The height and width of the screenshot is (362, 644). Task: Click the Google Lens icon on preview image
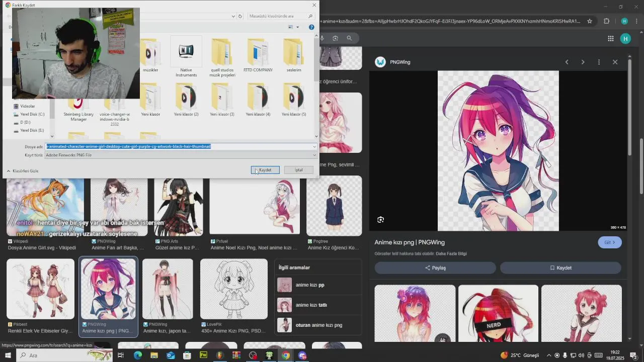click(381, 220)
